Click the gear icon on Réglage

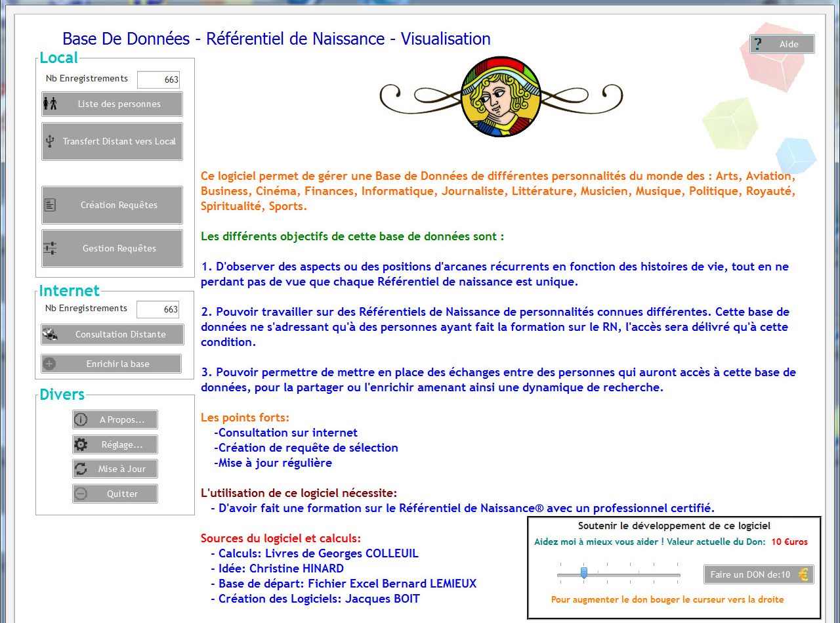pos(81,444)
